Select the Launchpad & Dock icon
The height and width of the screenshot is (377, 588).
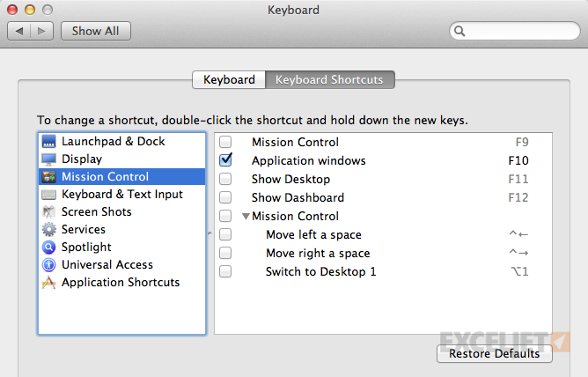[x=48, y=142]
